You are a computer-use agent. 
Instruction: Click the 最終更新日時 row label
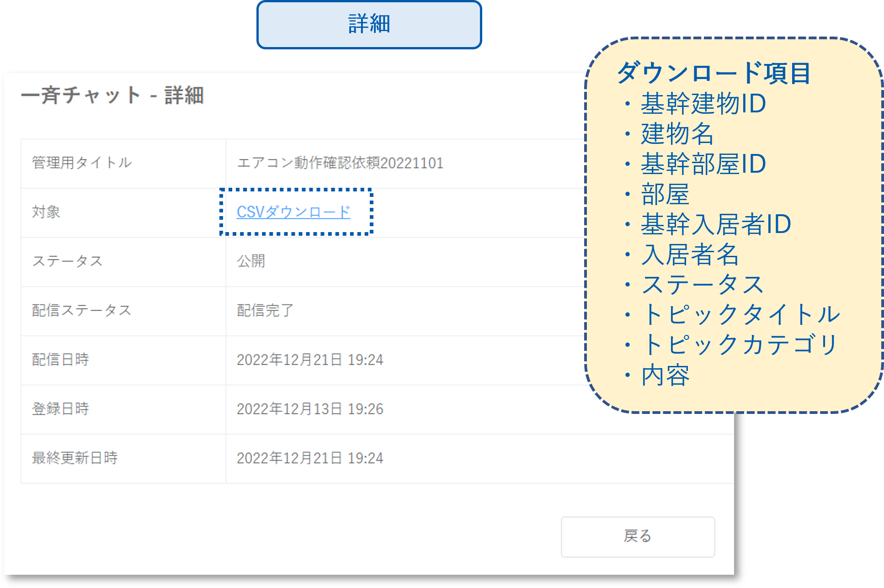[75, 458]
